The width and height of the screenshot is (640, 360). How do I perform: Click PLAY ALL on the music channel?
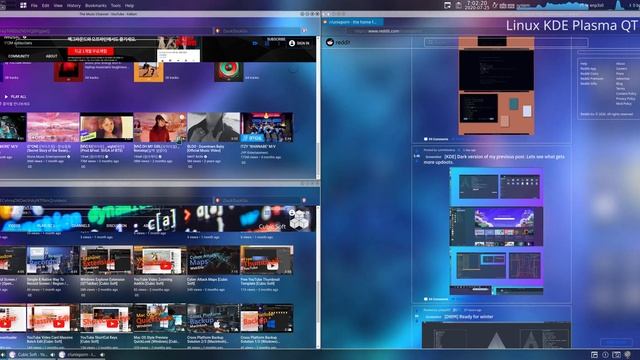16,97
